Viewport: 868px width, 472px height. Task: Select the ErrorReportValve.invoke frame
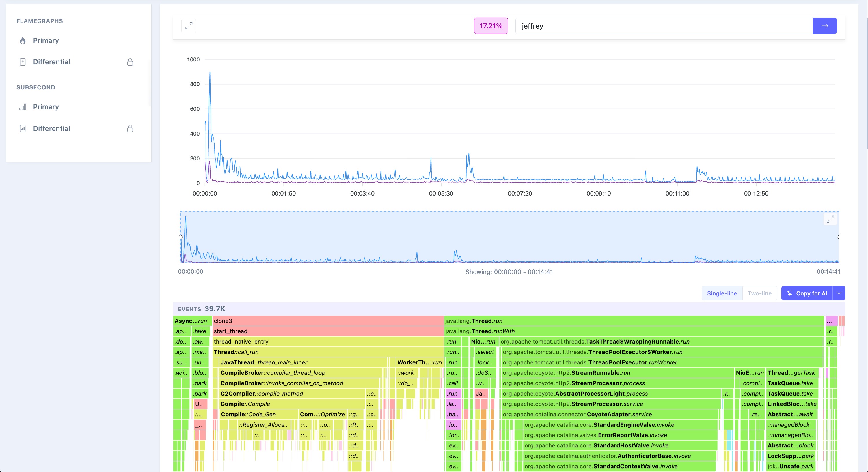[x=620, y=435]
